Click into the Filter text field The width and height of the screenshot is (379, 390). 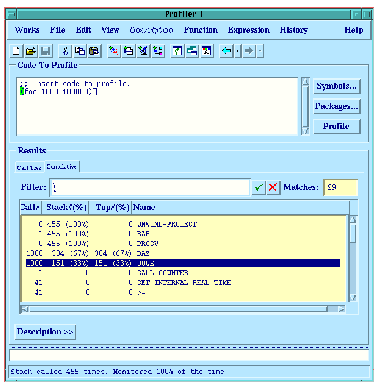point(150,187)
